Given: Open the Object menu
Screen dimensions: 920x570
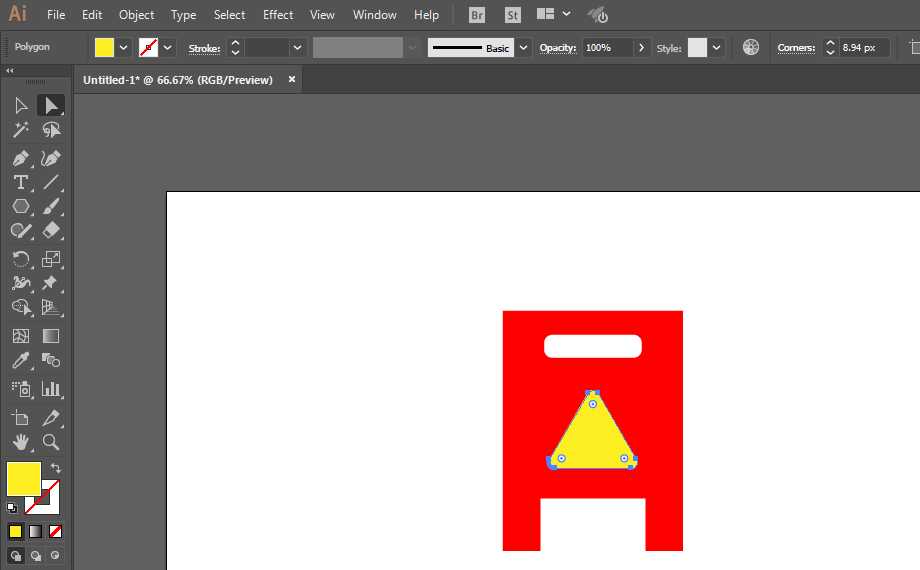Looking at the screenshot, I should point(136,15).
